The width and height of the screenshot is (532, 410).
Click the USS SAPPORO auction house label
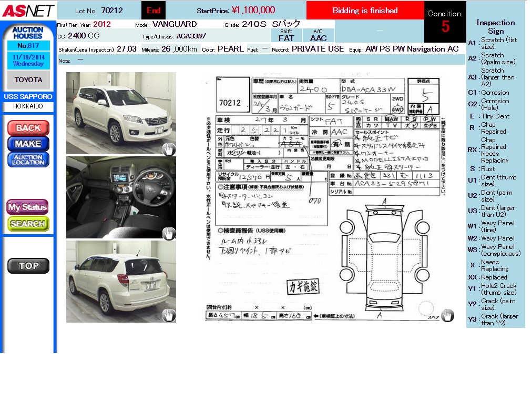(28, 97)
